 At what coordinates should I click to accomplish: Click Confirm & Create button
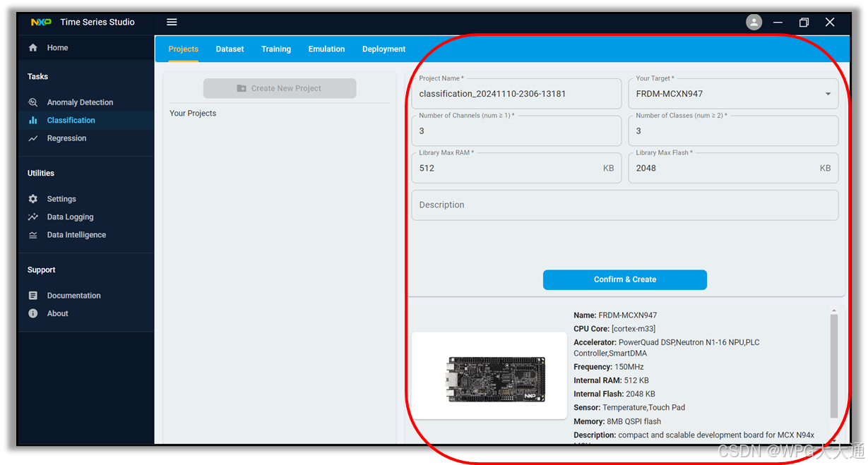click(625, 279)
